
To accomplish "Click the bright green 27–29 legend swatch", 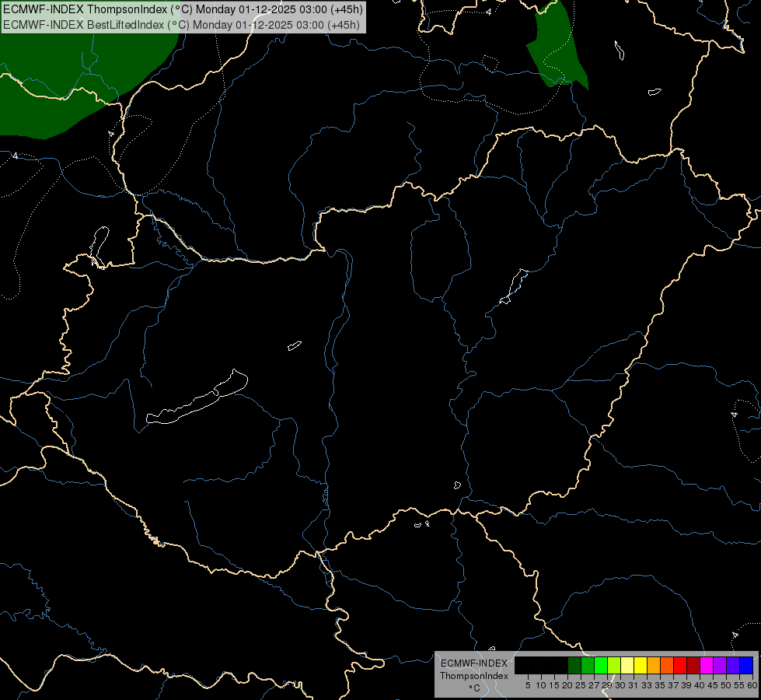I will pos(601,665).
